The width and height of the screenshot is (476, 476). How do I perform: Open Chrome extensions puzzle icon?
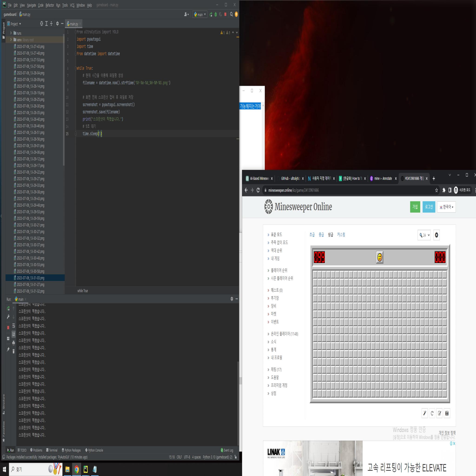[444, 190]
